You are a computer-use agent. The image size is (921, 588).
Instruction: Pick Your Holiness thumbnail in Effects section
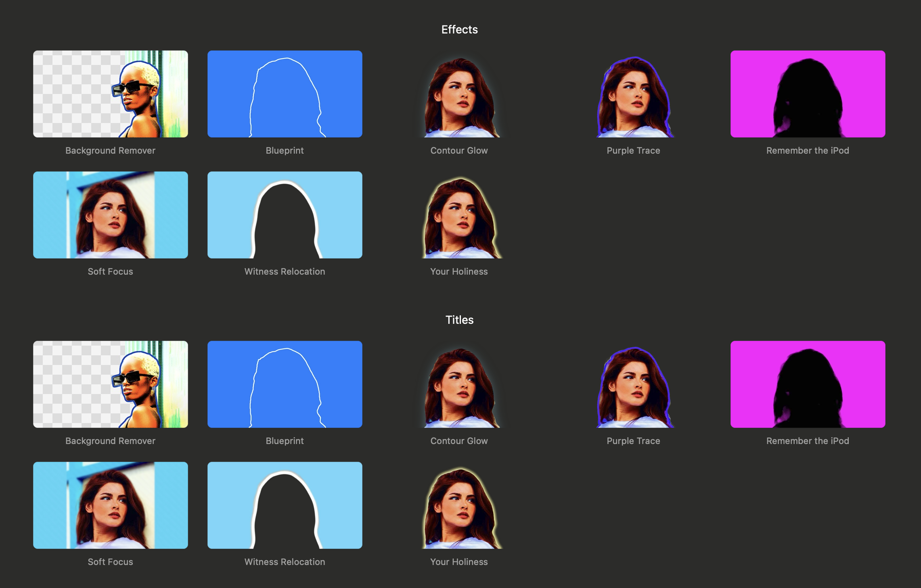click(459, 215)
